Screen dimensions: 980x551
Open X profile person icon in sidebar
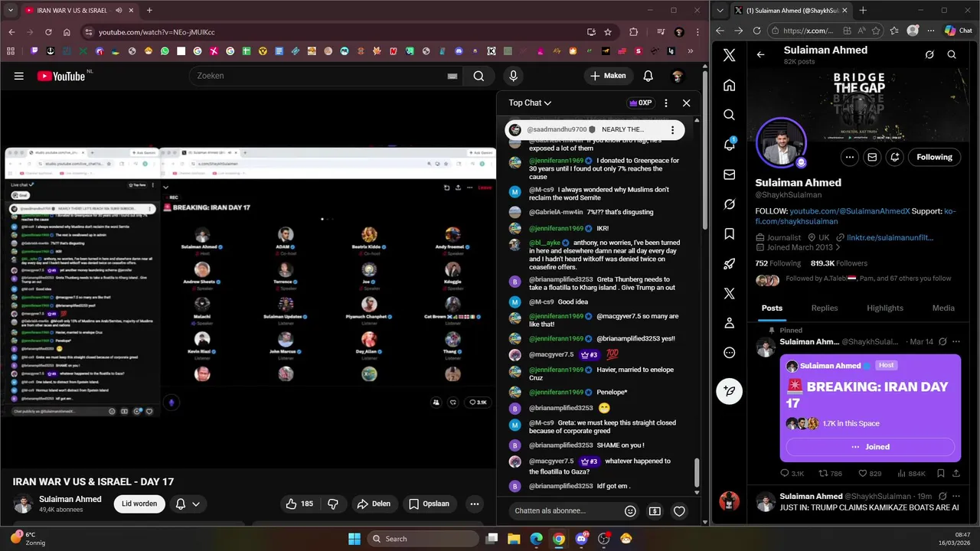tap(729, 323)
